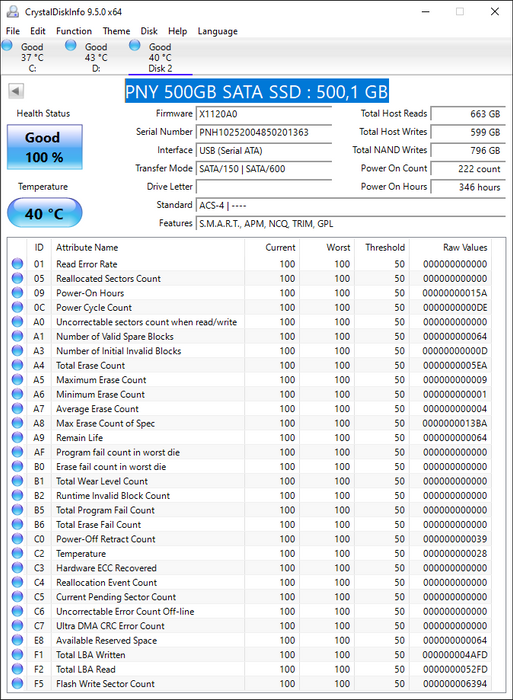Click status orb for Available Reserved Space

click(x=17, y=640)
